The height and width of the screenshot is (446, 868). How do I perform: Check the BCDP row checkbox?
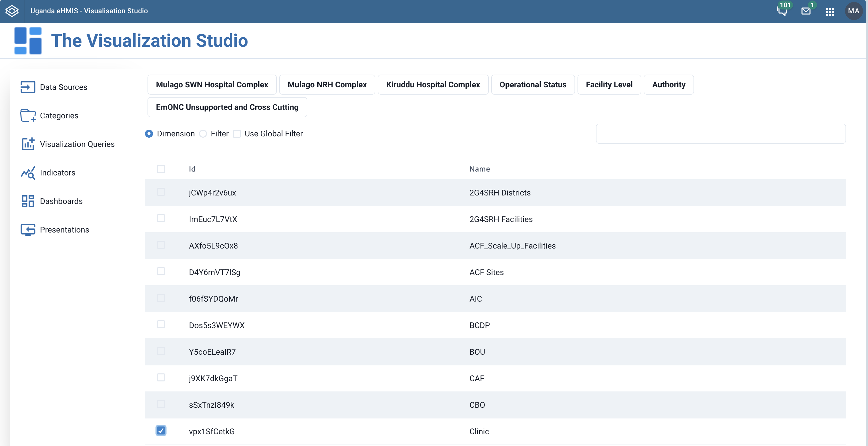pyautogui.click(x=161, y=325)
